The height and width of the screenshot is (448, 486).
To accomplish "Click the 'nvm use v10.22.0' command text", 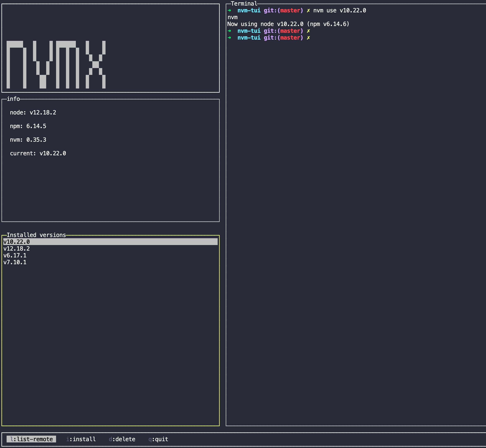I will pyautogui.click(x=339, y=11).
